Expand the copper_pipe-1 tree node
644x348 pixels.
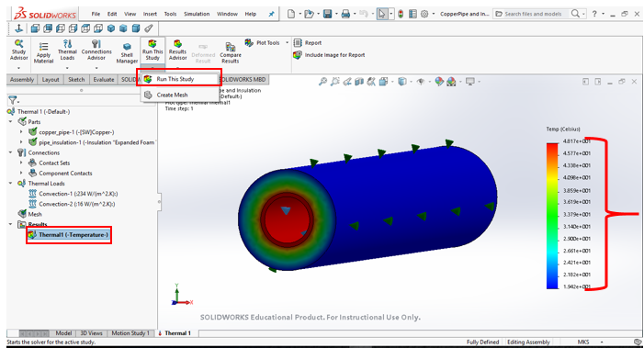coord(21,132)
